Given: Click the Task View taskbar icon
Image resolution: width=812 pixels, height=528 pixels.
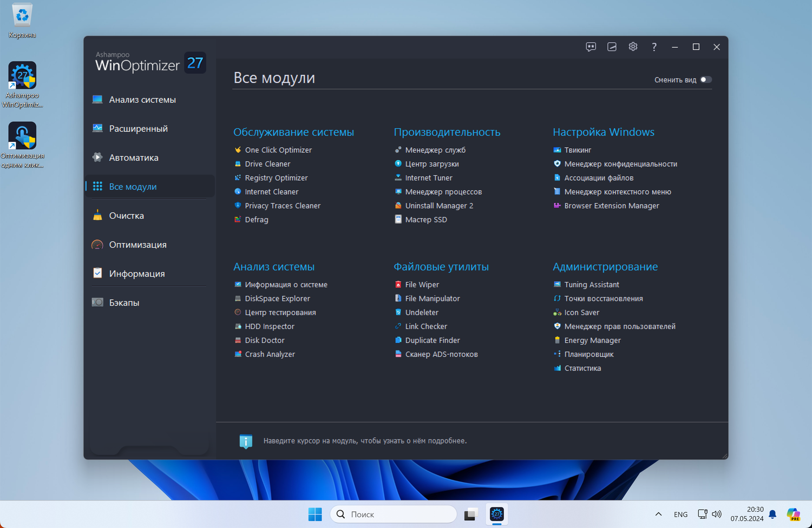Looking at the screenshot, I should (x=470, y=514).
